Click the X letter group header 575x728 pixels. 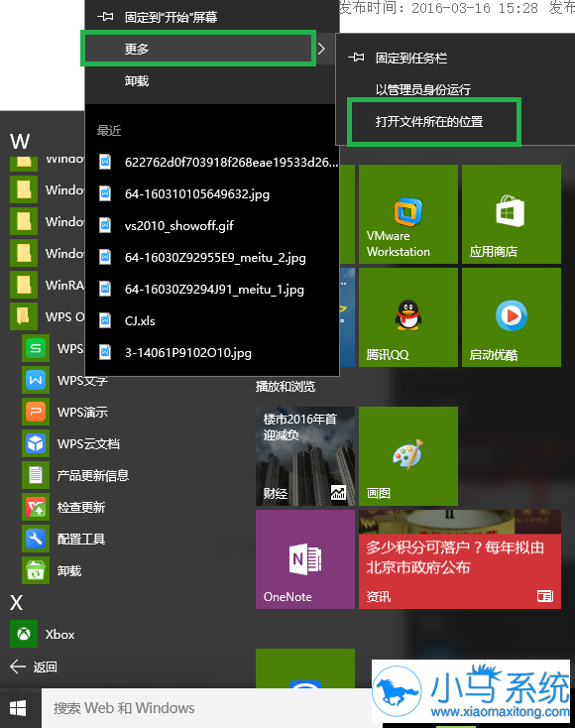(x=16, y=603)
